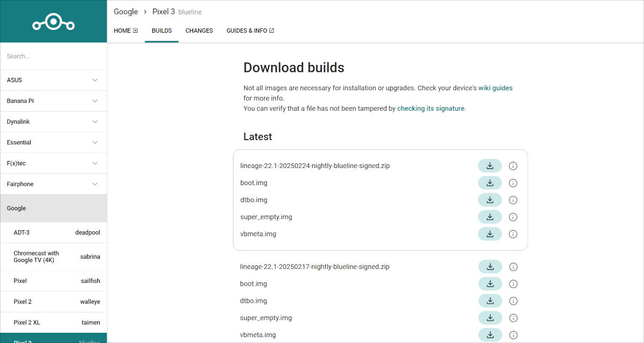Click the Download builds heading
Viewport: 644px width, 343px height.
click(x=294, y=68)
